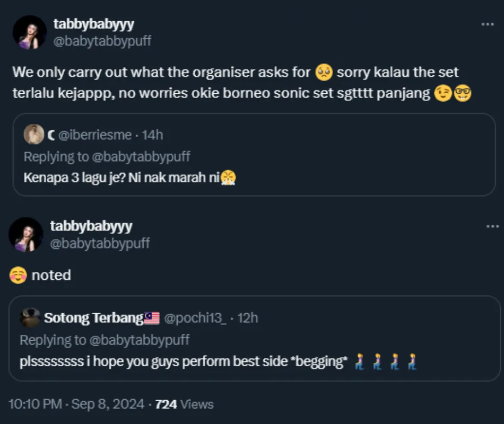The image size is (504, 424).
Task: Click tabbybabyyy's avatar on the first tweet
Action: click(30, 32)
